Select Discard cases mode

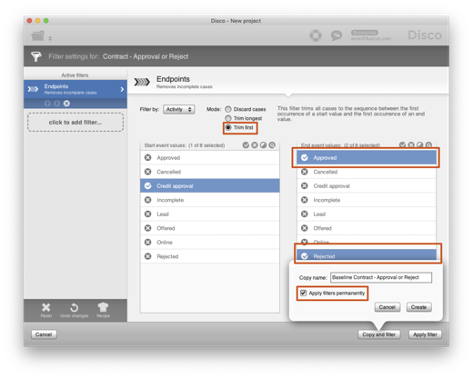tap(228, 109)
